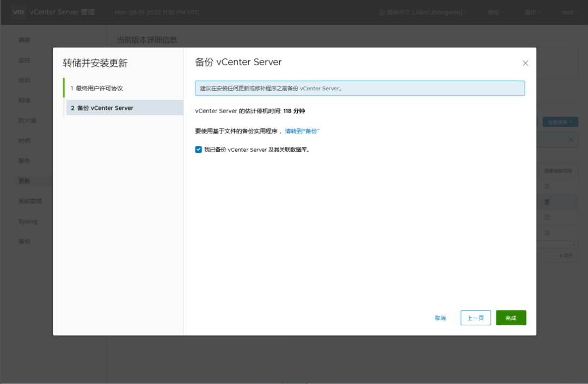
Task: Cancel the wizard via 取消
Action: point(440,318)
